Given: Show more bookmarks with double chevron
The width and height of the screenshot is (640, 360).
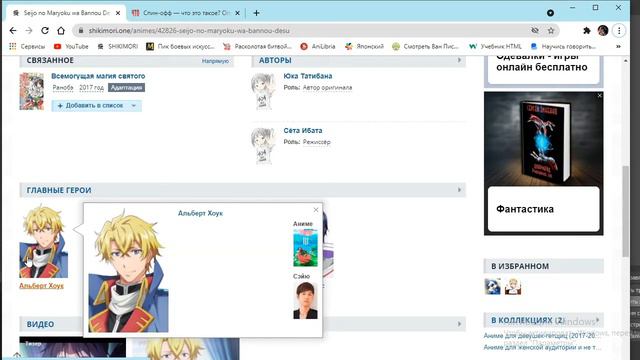Looking at the screenshot, I should [618, 47].
